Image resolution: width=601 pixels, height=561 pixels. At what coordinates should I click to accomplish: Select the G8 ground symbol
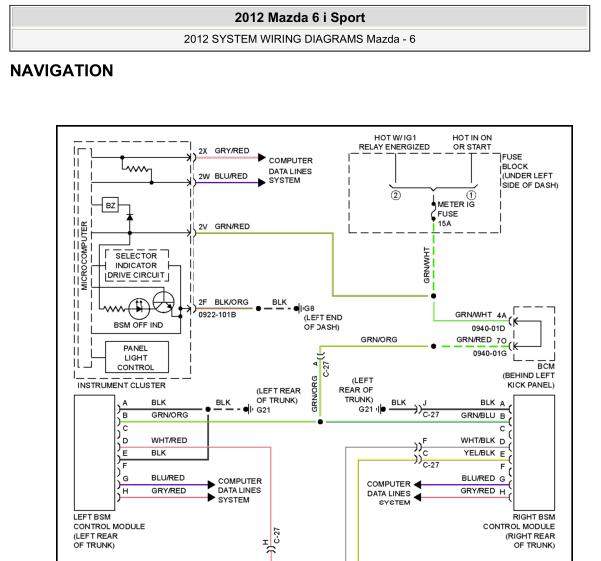coord(300,308)
